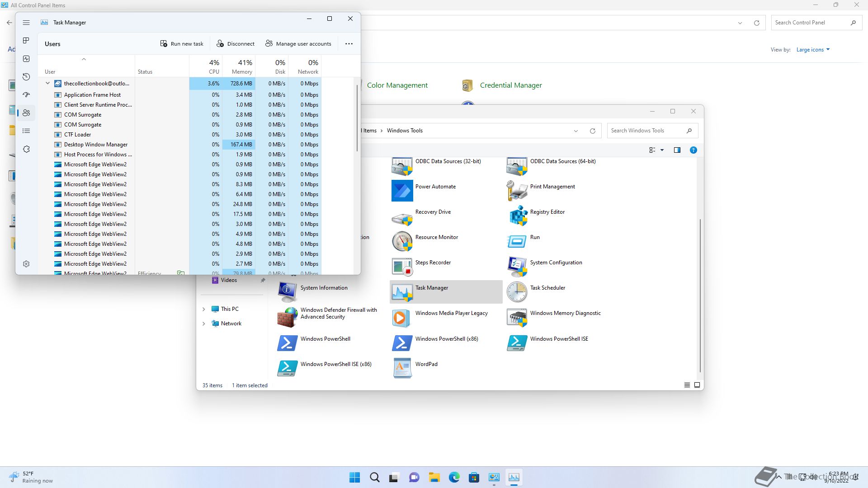Open Task Manager more options ellipsis
This screenshot has width=868, height=488.
(349, 44)
